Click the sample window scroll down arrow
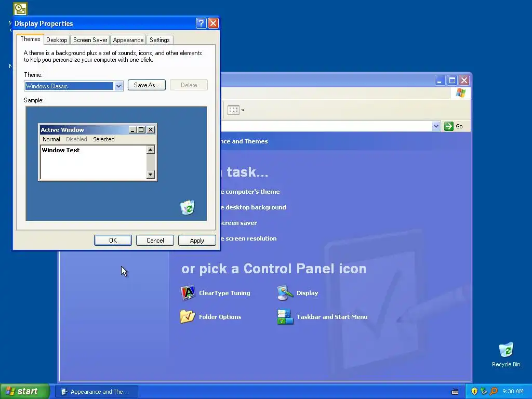This screenshot has height=399, width=532. [151, 175]
